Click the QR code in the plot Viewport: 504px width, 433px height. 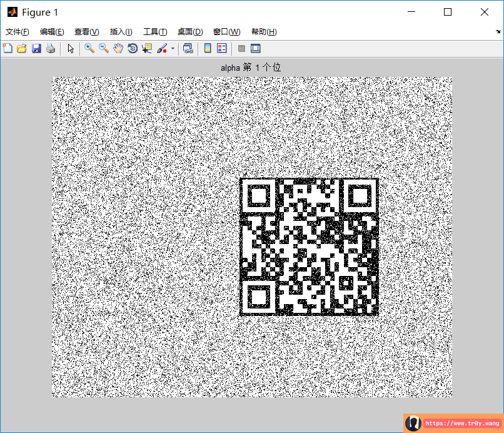pyautogui.click(x=310, y=247)
